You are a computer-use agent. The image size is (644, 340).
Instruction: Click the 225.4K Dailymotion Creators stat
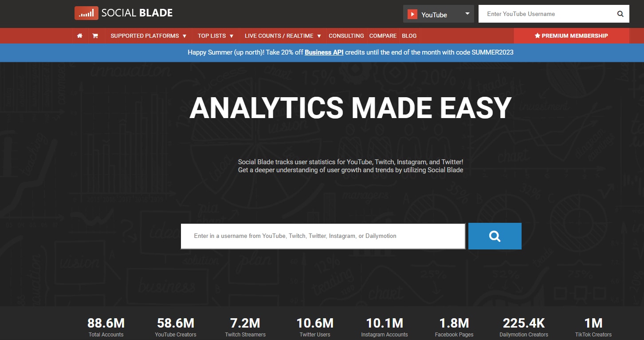click(x=524, y=327)
